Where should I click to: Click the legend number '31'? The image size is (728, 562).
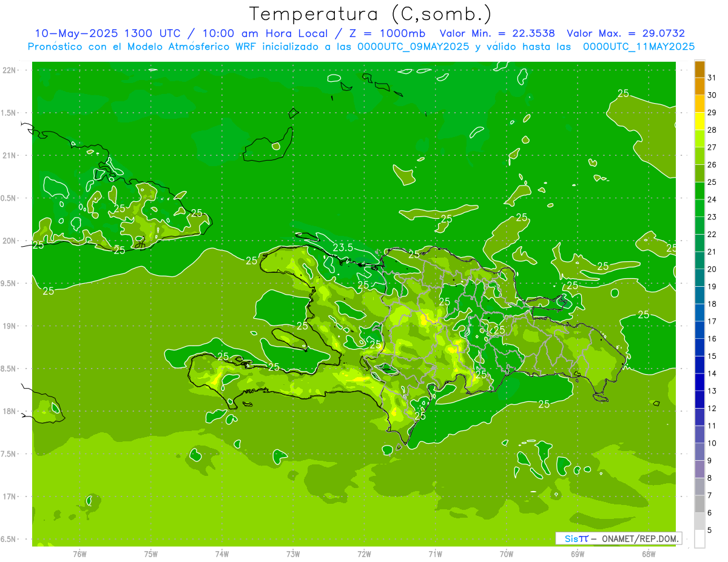click(x=712, y=78)
